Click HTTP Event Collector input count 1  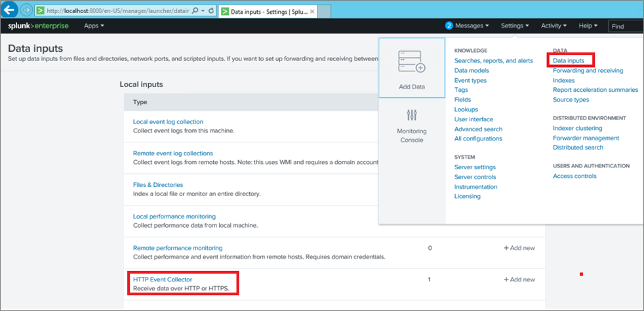coord(429,280)
